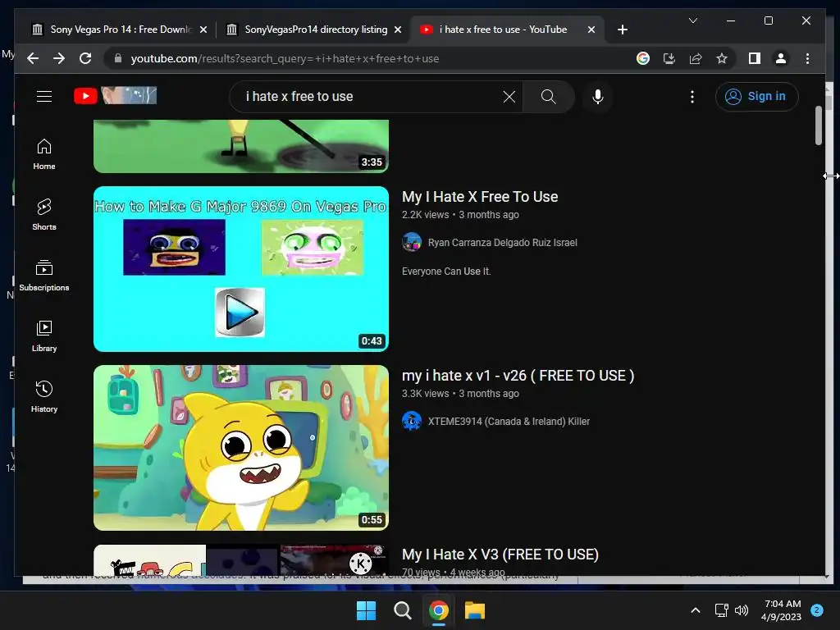This screenshot has height=630, width=840.
Task: Open the Windows Start menu
Action: point(367,610)
